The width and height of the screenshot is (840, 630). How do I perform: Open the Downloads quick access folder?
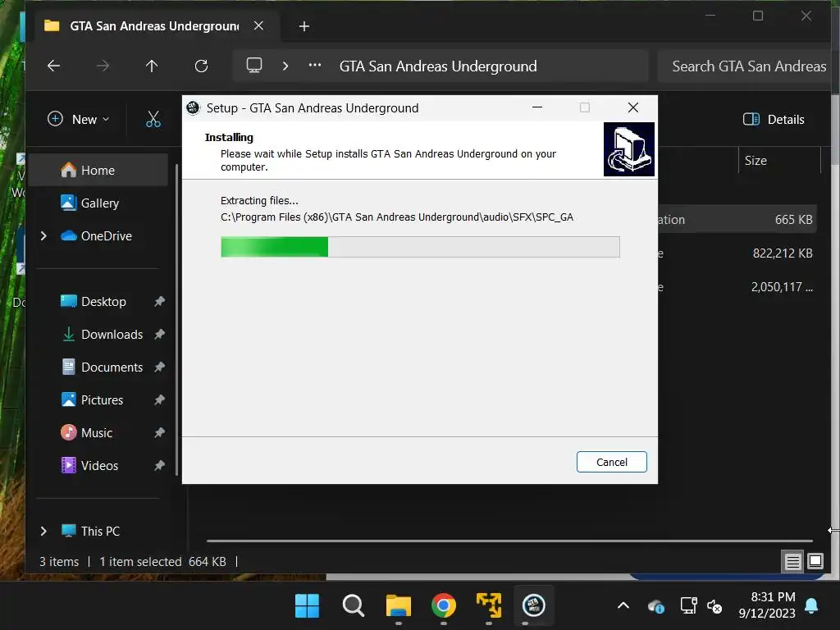coord(112,335)
